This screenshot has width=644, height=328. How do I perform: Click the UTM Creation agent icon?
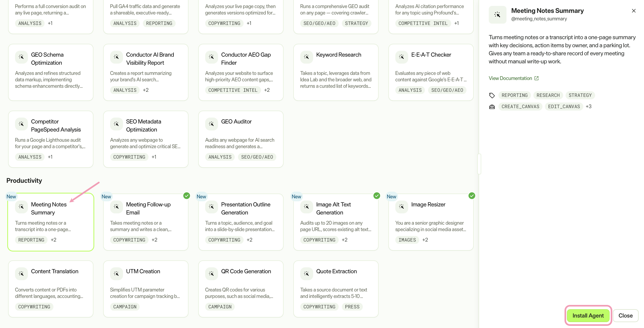(116, 274)
